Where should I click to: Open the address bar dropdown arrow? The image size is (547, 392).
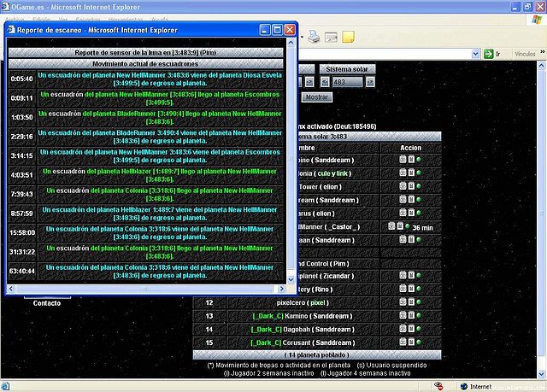click(x=475, y=54)
